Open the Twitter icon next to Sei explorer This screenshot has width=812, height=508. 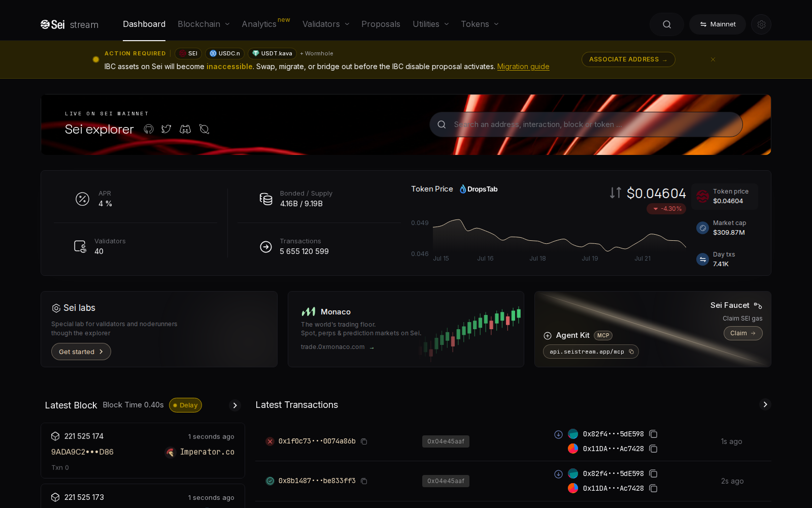tap(166, 129)
